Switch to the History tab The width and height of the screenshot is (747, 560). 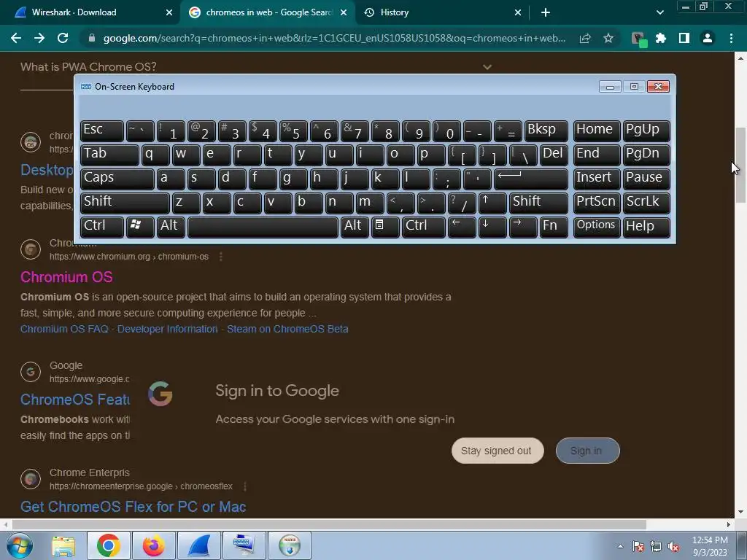tap(395, 12)
